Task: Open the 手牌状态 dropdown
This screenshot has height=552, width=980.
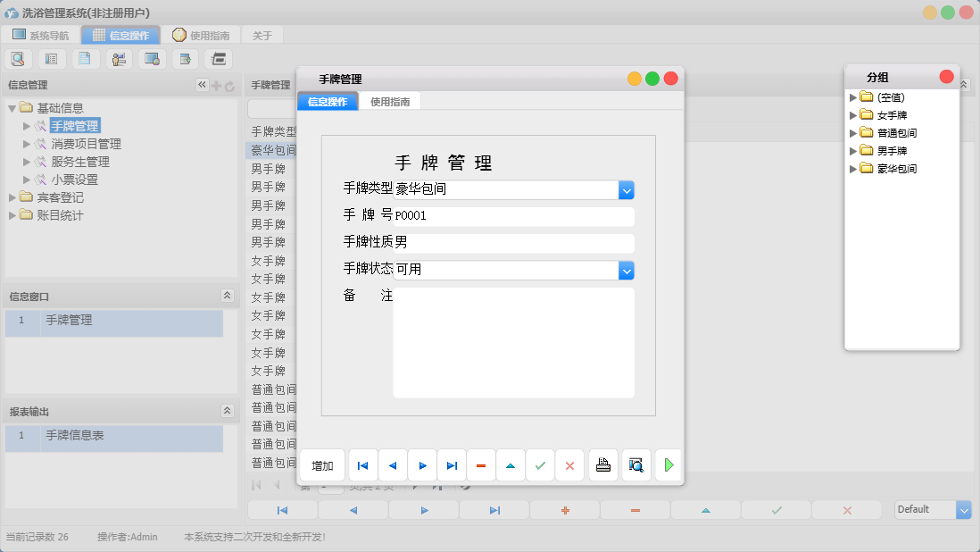Action: pos(626,270)
